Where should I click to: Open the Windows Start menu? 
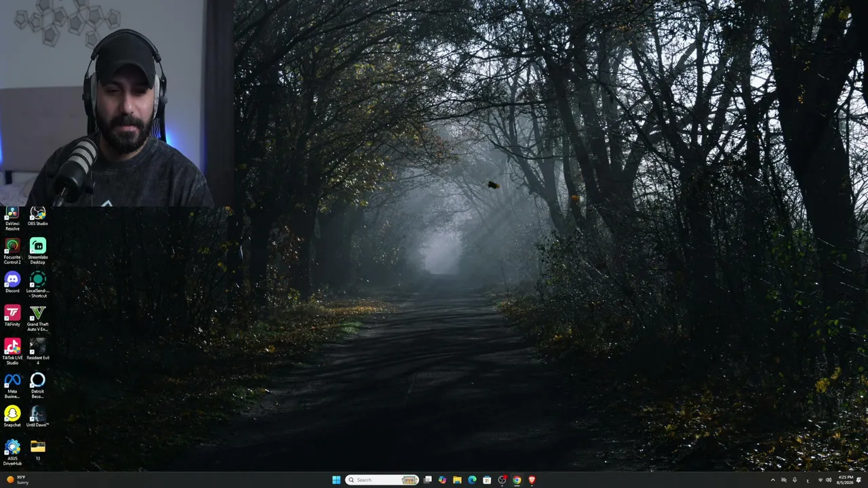(336, 480)
